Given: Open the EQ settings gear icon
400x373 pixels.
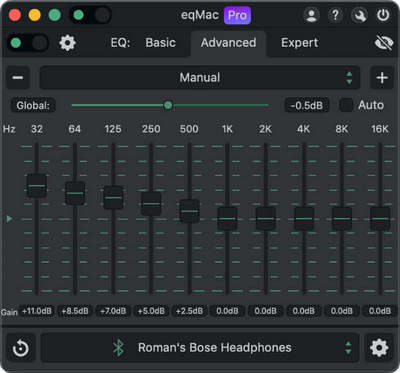Looking at the screenshot, I should pyautogui.click(x=68, y=43).
